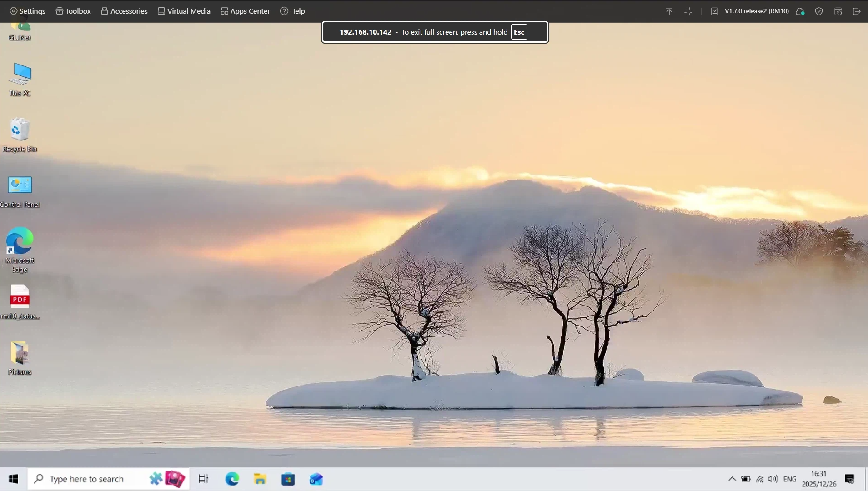Image resolution: width=868 pixels, height=491 pixels.
Task: Check the cloud connection status icon
Action: 801,11
